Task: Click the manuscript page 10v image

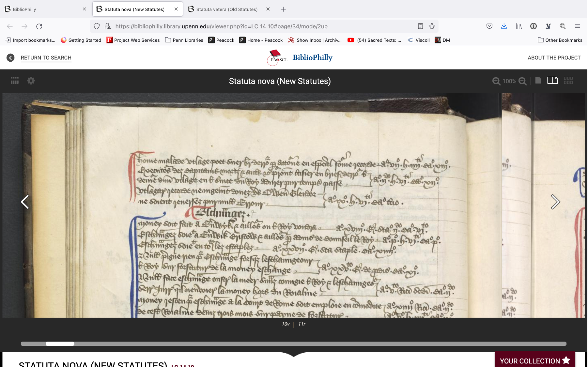Action: click(252, 206)
